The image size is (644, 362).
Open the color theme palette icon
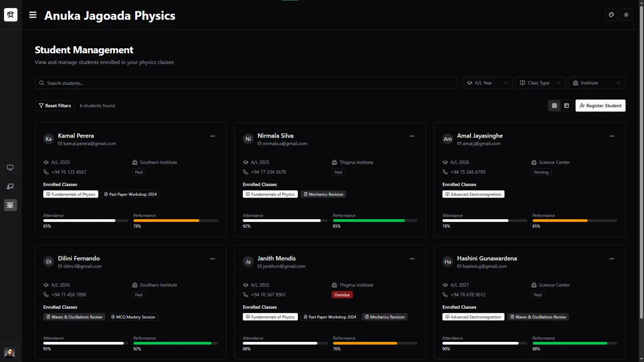click(x=611, y=15)
